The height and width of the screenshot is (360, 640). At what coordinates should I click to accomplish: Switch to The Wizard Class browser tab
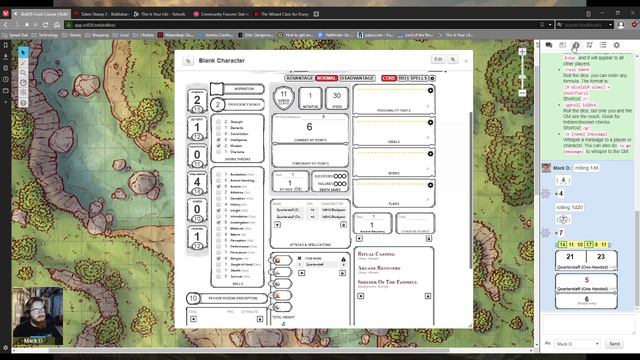(x=281, y=14)
